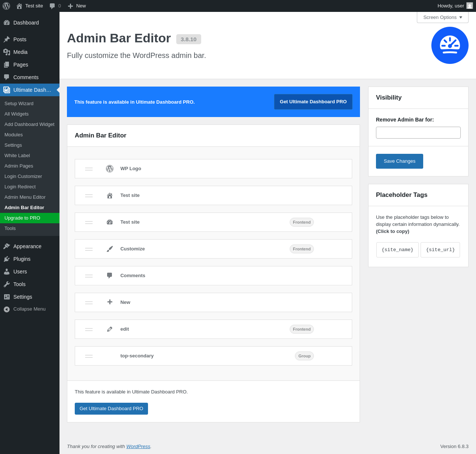The height and width of the screenshot is (454, 476).
Task: Open Setup Wizard submenu item
Action: (30, 104)
